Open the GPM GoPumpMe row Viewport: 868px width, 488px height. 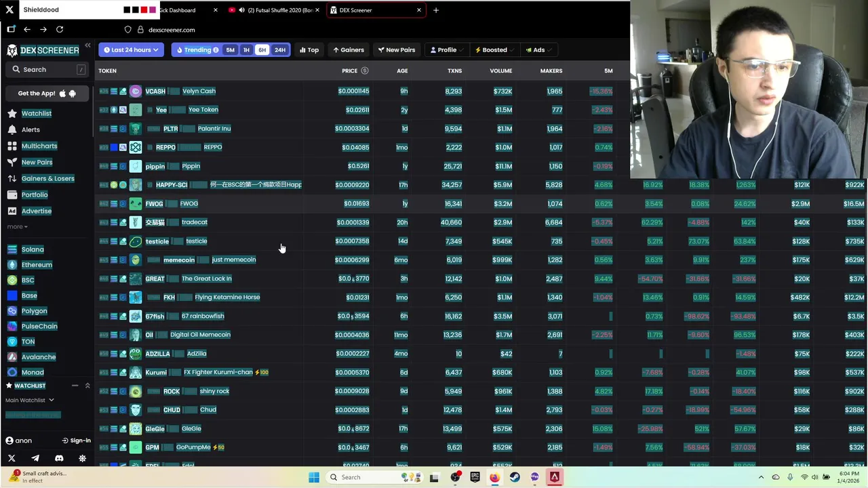(x=481, y=447)
